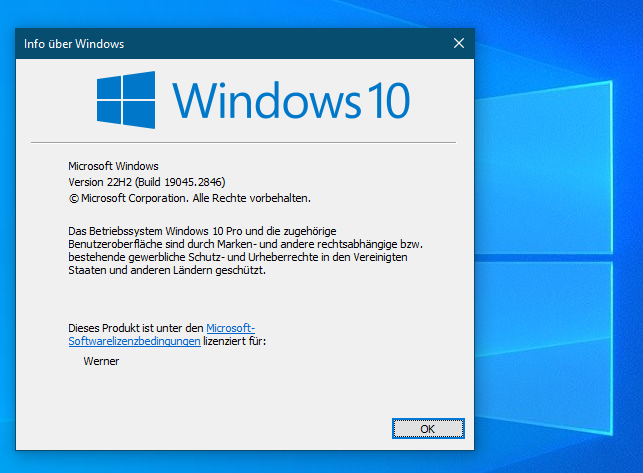Open the Microsoft-Softwarelizenzbedingungen link
The image size is (643, 473).
(x=162, y=334)
